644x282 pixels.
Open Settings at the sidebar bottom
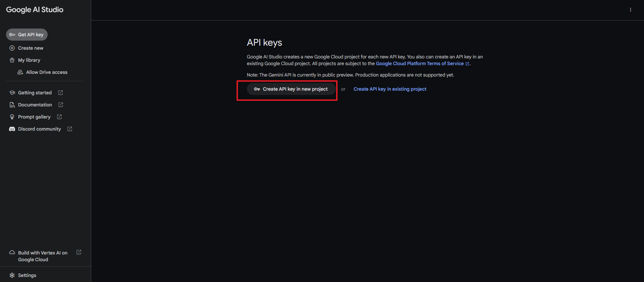coord(27,275)
